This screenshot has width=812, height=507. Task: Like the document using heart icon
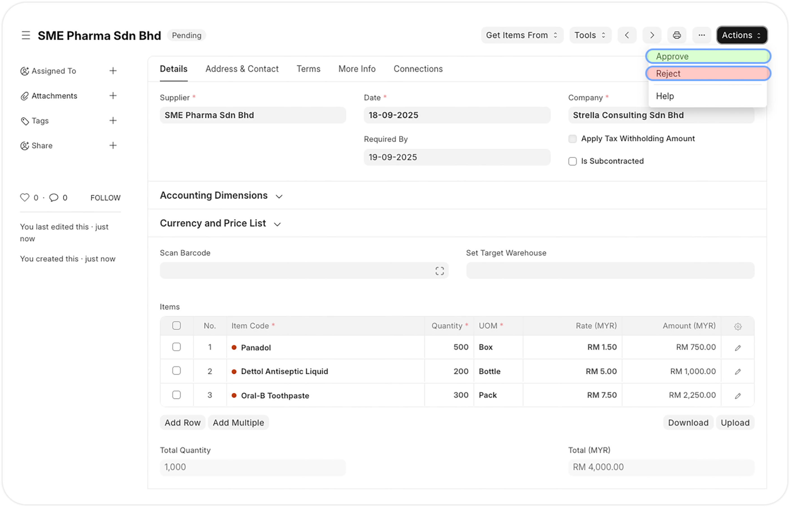[x=25, y=198]
